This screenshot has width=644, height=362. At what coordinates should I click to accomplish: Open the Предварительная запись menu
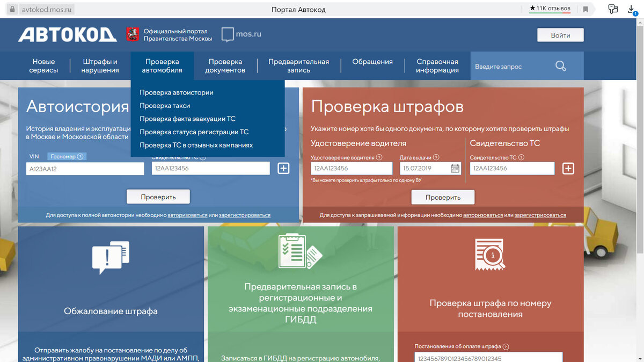(299, 66)
